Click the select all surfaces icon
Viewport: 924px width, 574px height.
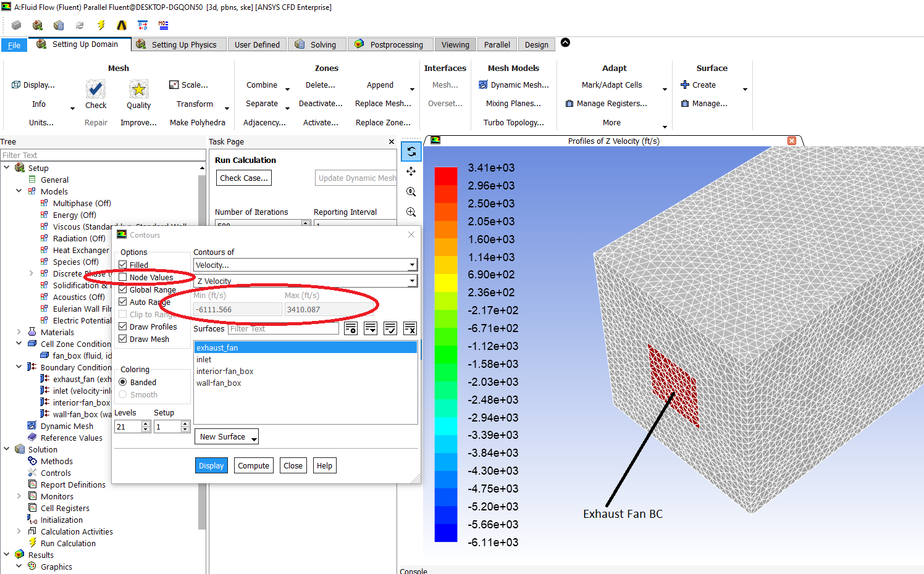click(390, 328)
